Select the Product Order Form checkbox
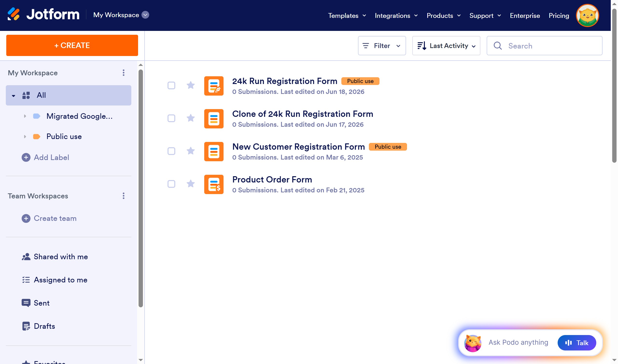The width and height of the screenshot is (618, 364). (x=171, y=184)
